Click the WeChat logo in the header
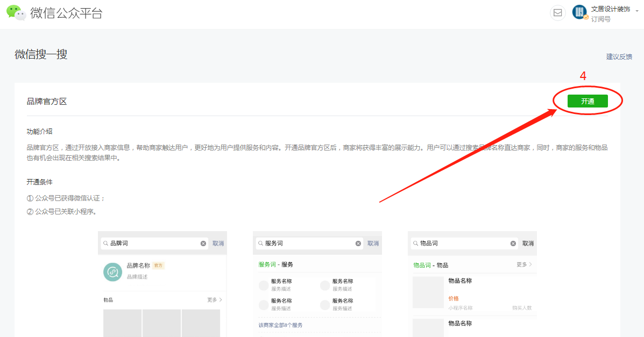The height and width of the screenshot is (337, 644). pos(17,13)
